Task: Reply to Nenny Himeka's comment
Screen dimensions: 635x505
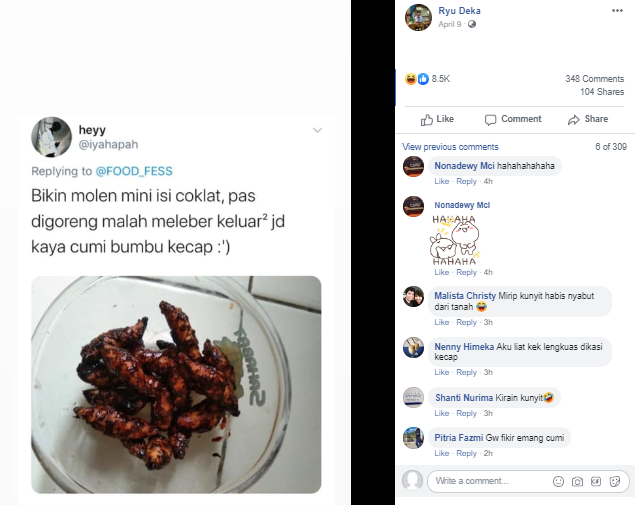Action: click(x=466, y=373)
